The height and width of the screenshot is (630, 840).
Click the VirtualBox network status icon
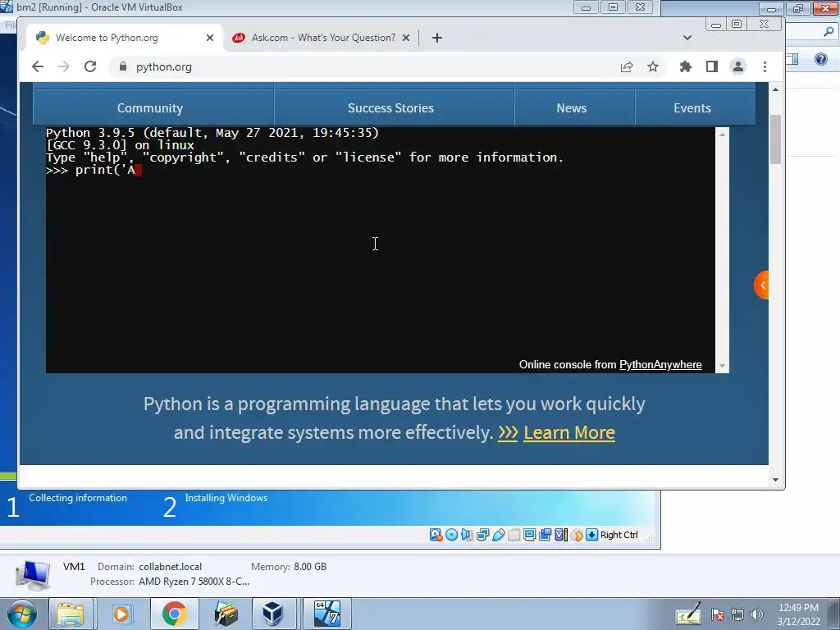482,535
